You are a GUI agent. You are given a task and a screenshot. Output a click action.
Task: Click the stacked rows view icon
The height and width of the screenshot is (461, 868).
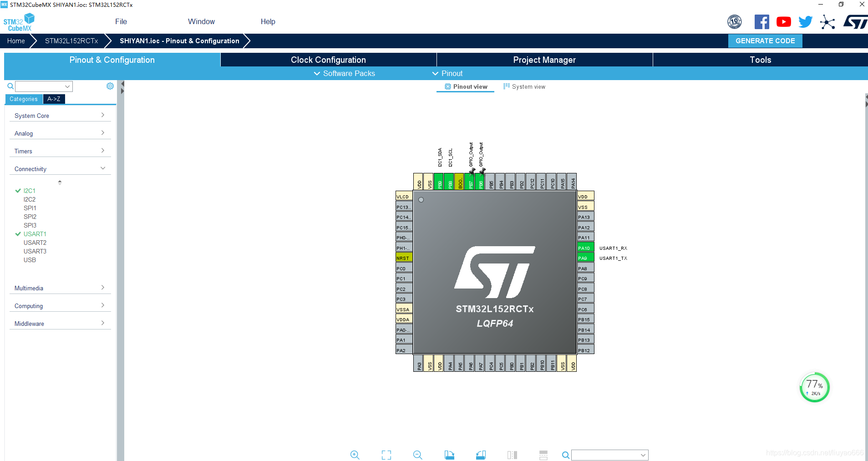[543, 455]
